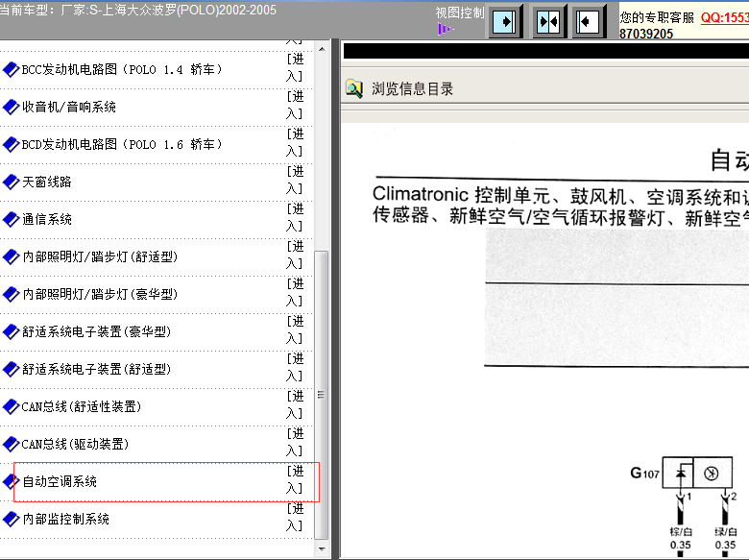Click the list scrollbar down arrow
The image size is (749, 560).
pos(322,549)
